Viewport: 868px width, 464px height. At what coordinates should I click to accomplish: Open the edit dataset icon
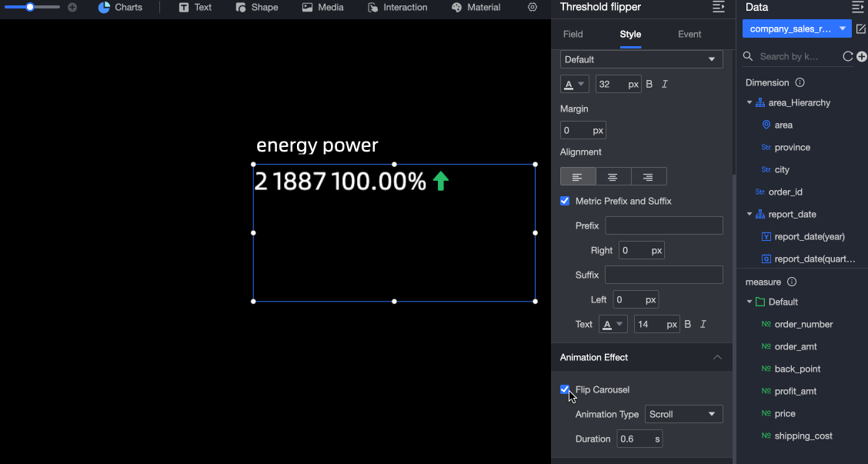861,28
